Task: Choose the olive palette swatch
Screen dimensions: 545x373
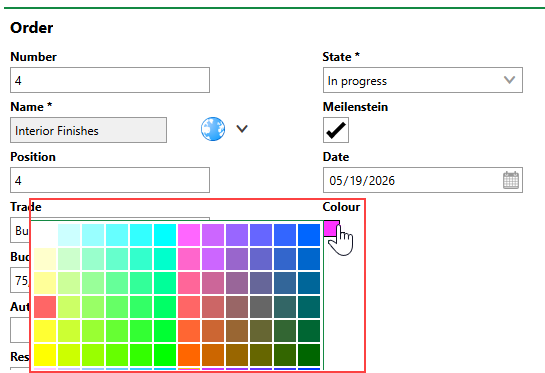Action: click(x=261, y=355)
